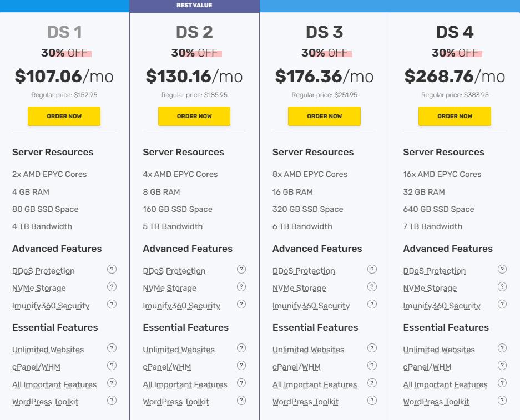
Task: Order the DS 4 plan
Action: 455,117
